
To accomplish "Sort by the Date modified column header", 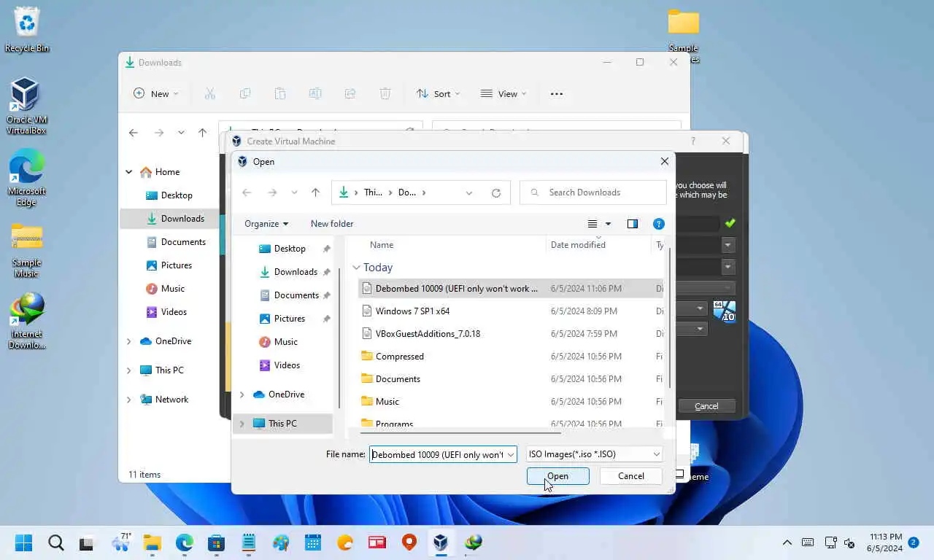I will click(578, 245).
